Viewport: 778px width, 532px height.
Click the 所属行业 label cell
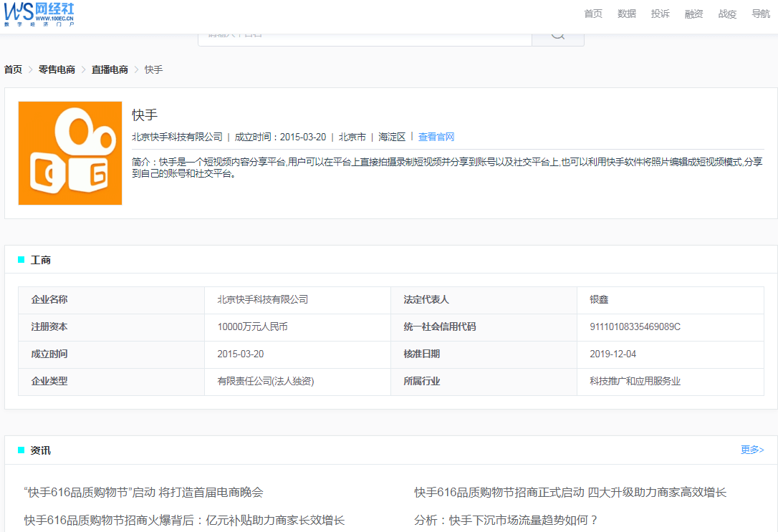click(x=484, y=381)
